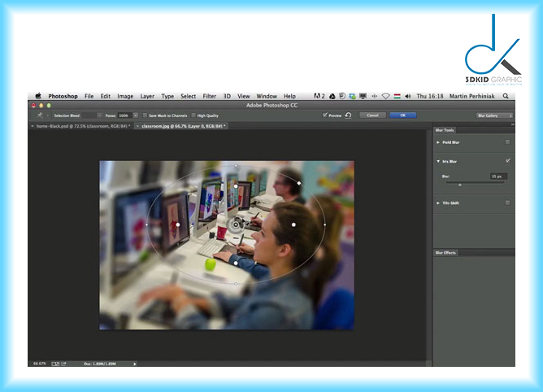Click the OK button
Screen dimensions: 543x392
tap(402, 115)
